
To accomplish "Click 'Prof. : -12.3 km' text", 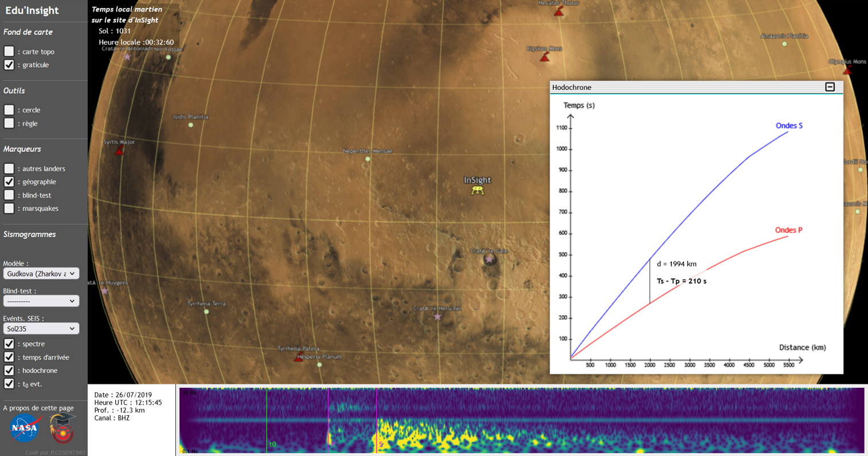I will point(119,410).
